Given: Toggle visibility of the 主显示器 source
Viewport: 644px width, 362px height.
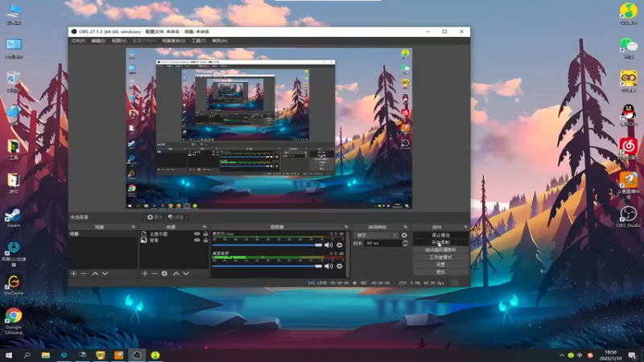Looking at the screenshot, I should click(x=197, y=234).
